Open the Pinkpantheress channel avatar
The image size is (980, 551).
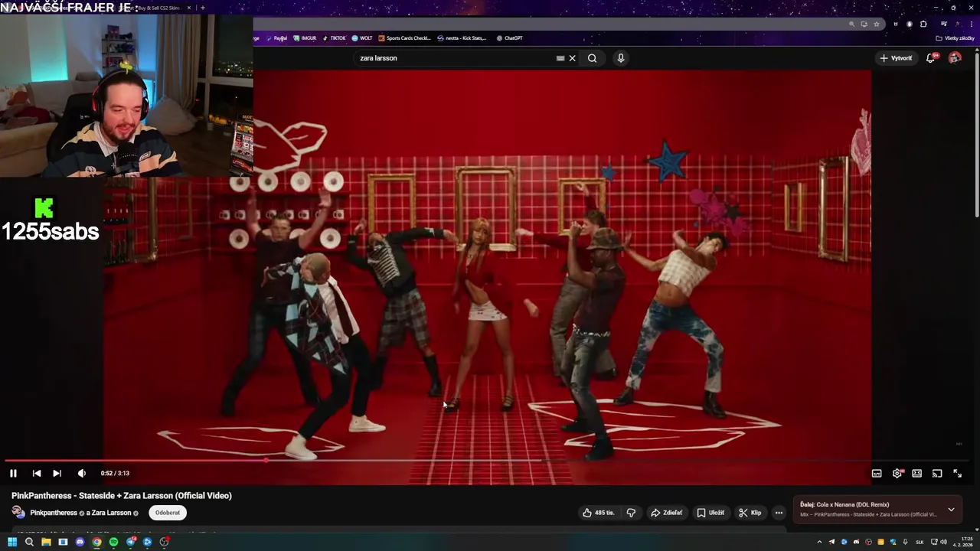[18, 513]
